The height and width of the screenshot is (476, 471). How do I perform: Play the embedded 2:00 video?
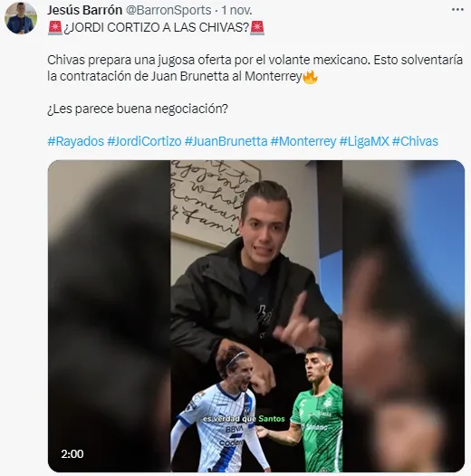click(256, 316)
